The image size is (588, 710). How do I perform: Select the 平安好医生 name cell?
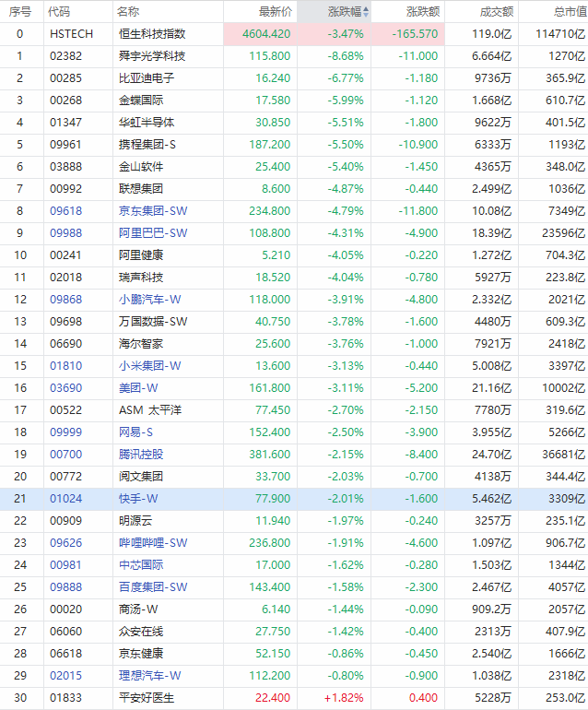[x=168, y=698]
